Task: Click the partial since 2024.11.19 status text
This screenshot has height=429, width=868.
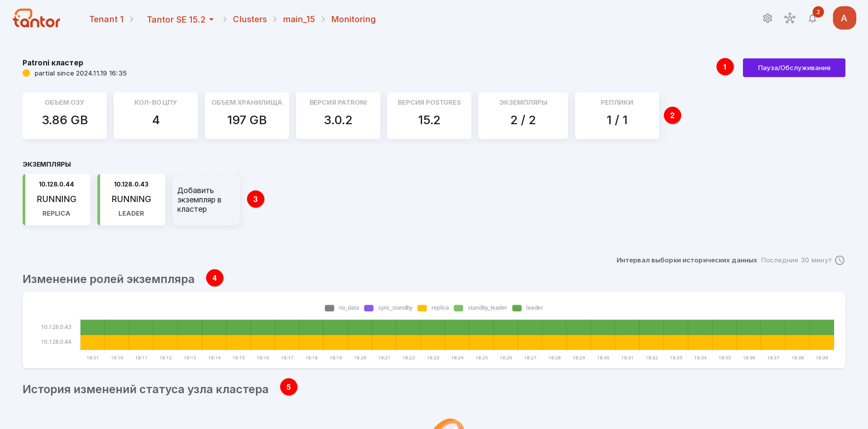Action: [80, 73]
